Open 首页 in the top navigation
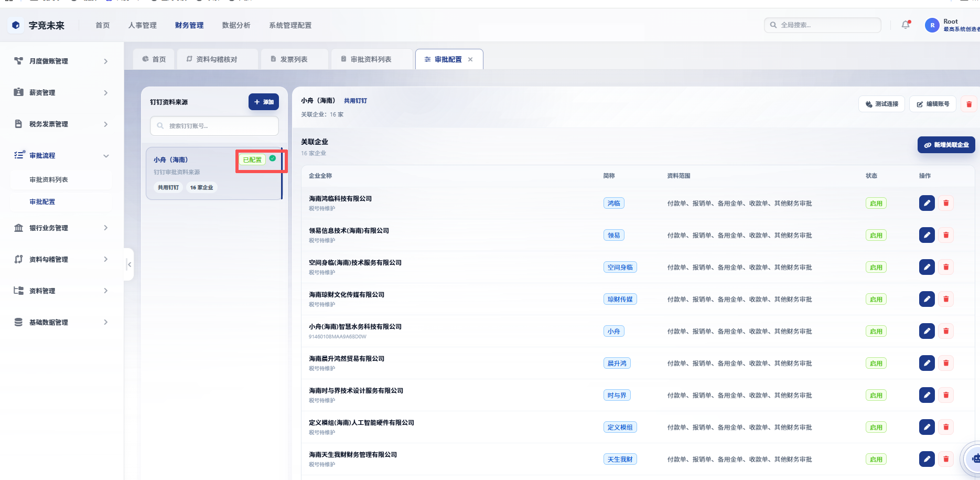 [x=103, y=25]
